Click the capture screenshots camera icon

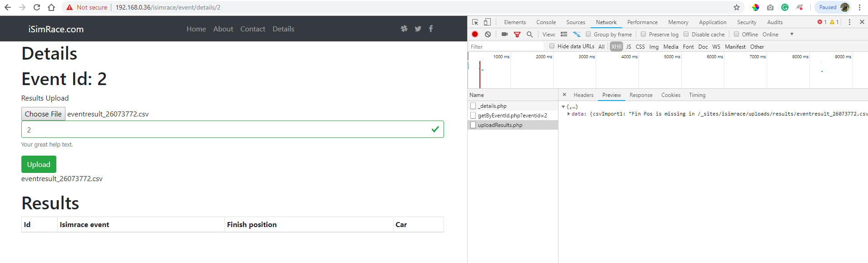click(504, 35)
